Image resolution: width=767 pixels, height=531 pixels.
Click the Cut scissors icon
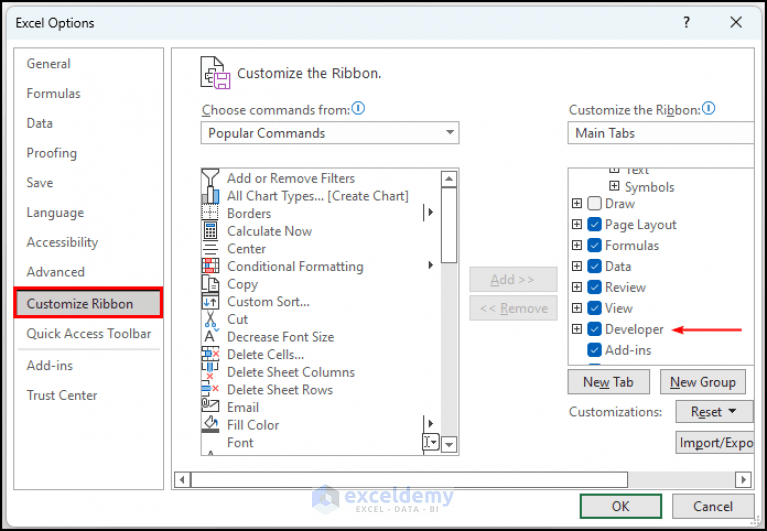click(210, 319)
